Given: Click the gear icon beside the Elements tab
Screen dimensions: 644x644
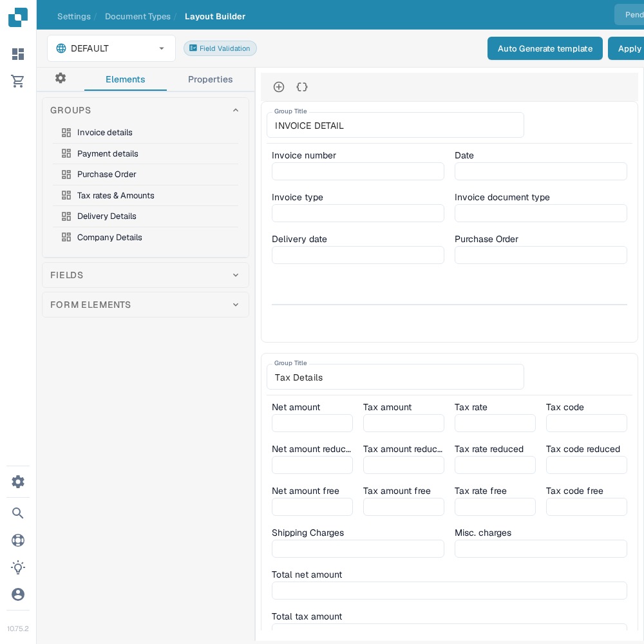Looking at the screenshot, I should point(61,78).
